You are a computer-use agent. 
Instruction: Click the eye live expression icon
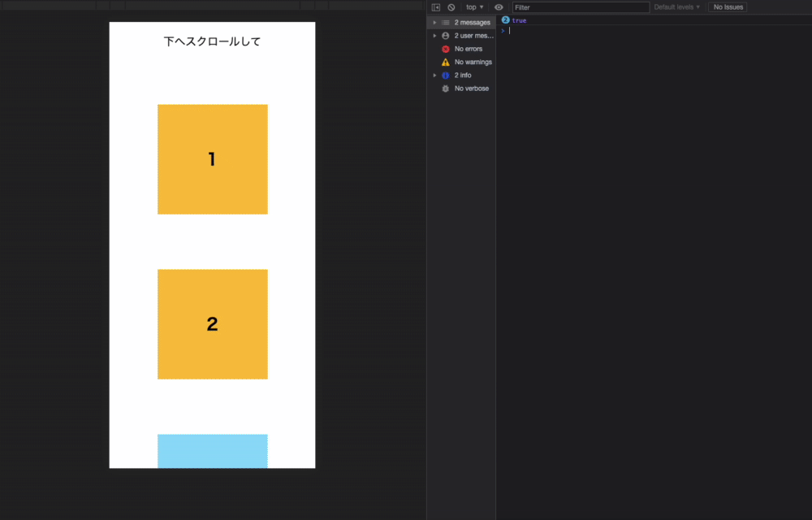click(499, 7)
